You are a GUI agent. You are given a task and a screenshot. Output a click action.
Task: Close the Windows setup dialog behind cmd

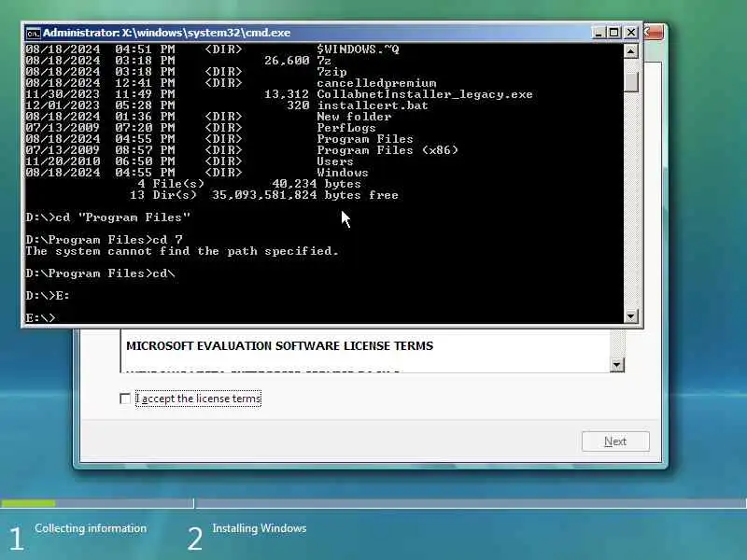653,33
